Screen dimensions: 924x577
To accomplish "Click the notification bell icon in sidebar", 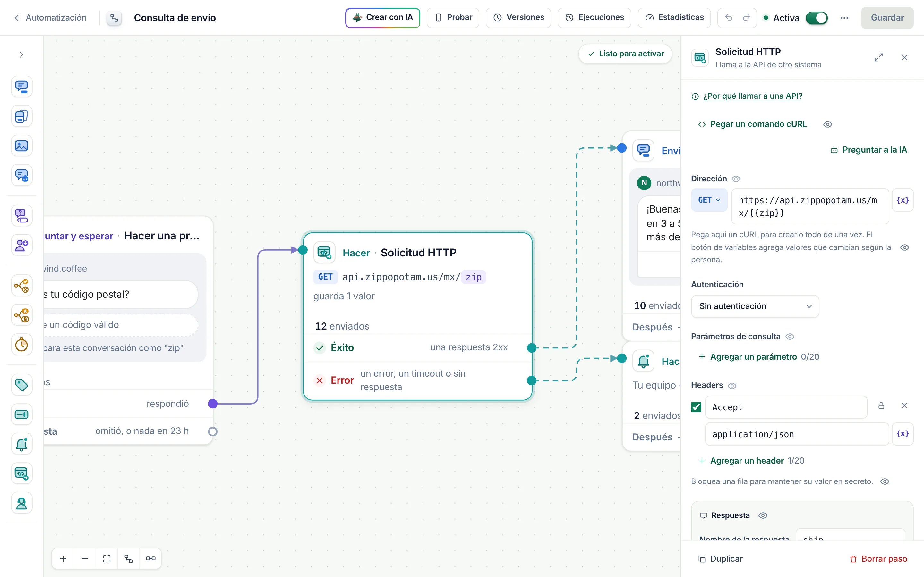I will pyautogui.click(x=21, y=444).
